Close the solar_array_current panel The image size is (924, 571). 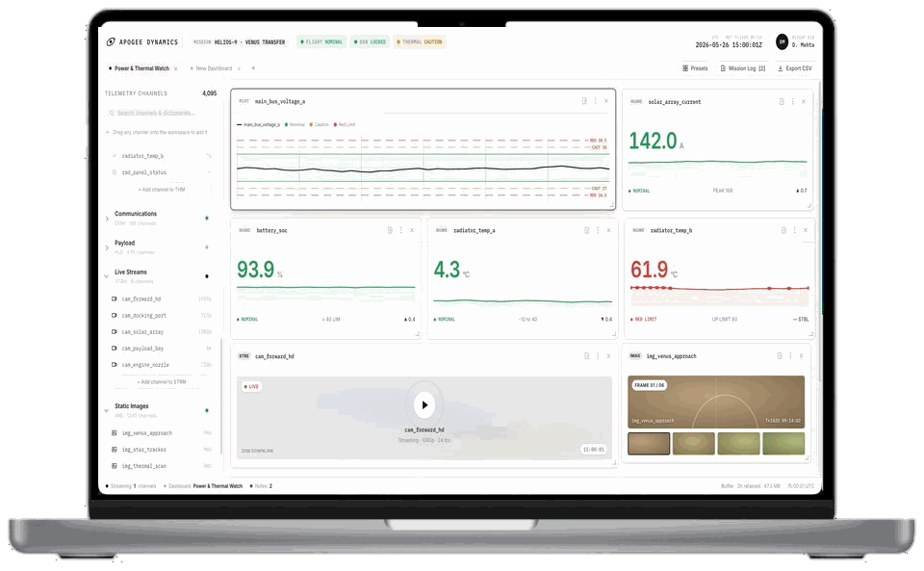click(x=803, y=102)
